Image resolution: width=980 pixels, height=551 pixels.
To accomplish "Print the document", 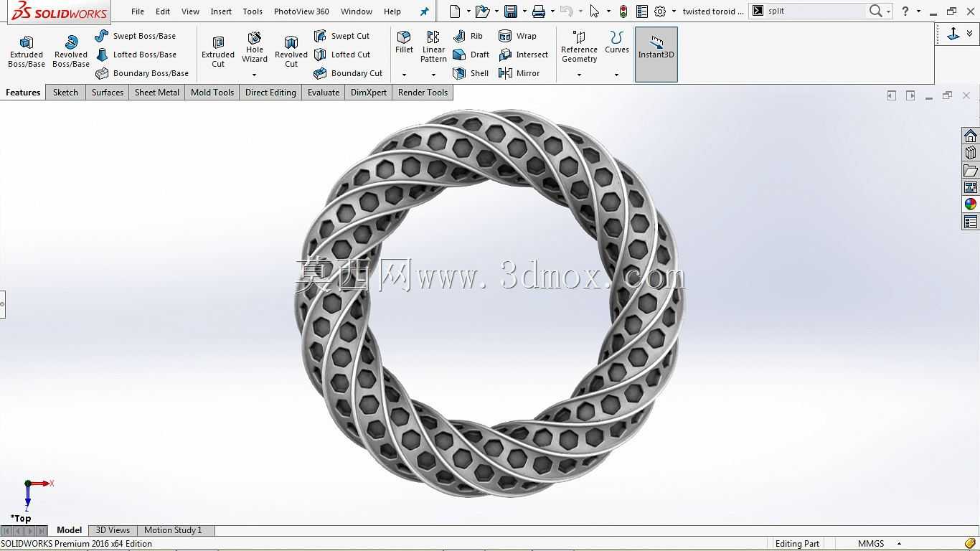I will tap(539, 11).
